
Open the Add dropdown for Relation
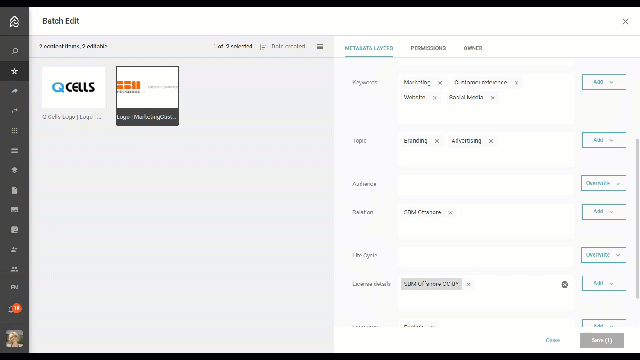[604, 211]
